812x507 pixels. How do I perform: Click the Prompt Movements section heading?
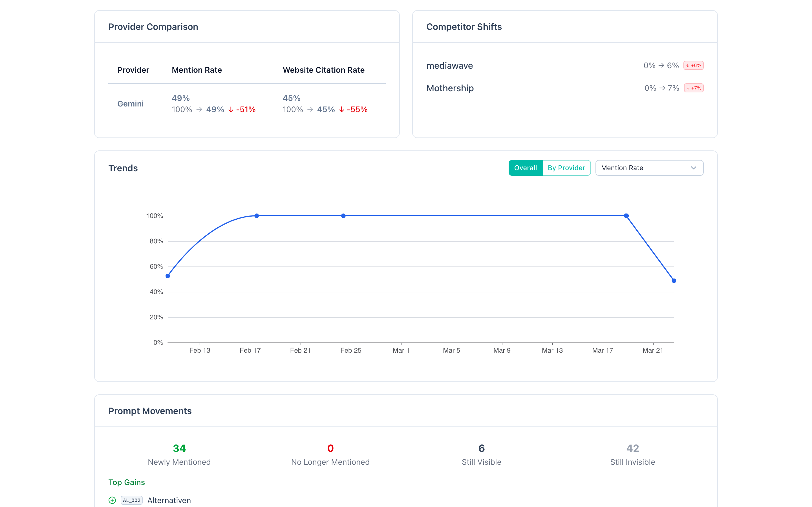point(150,411)
